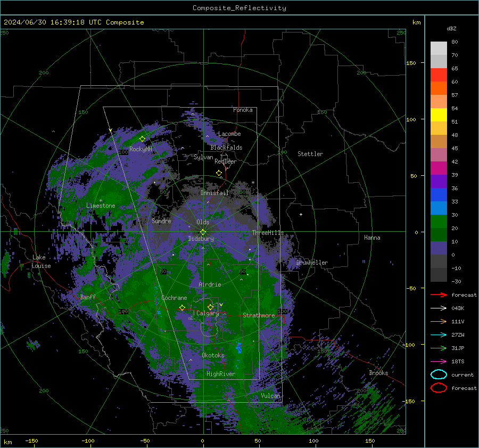Click the RockyMH label
This screenshot has width=479, height=448.
pyautogui.click(x=141, y=149)
